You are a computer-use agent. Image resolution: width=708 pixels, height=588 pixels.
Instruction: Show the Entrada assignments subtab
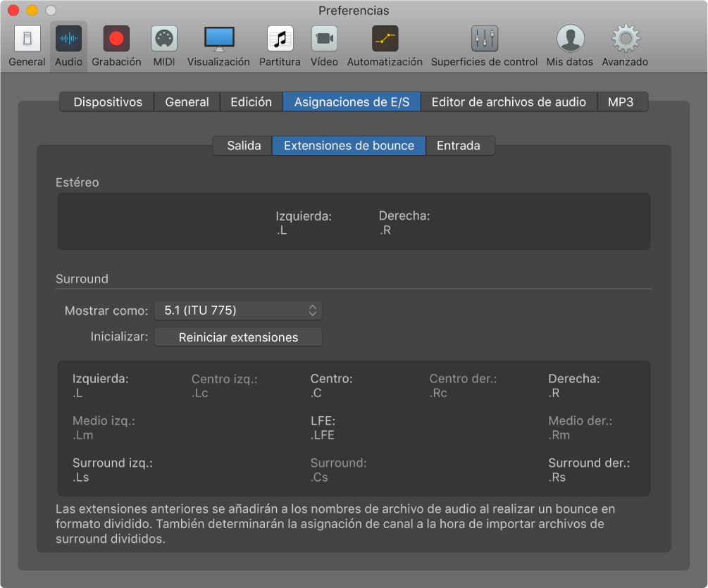click(x=458, y=146)
